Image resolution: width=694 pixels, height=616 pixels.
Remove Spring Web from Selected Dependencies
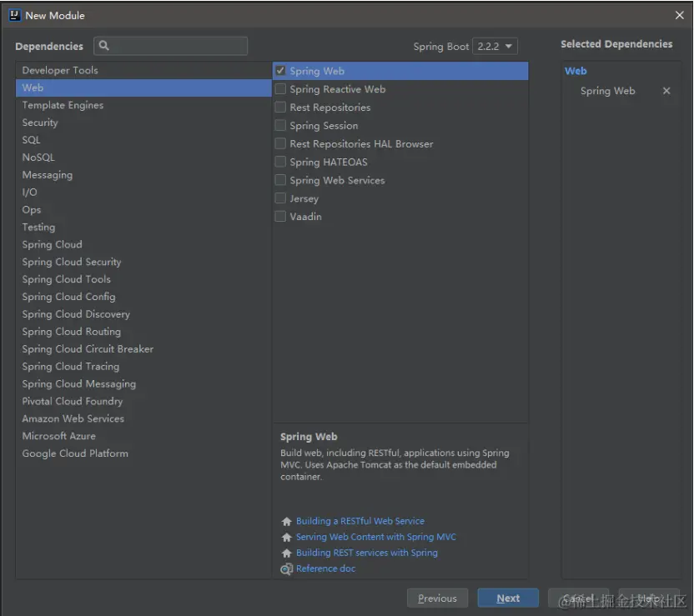point(666,91)
